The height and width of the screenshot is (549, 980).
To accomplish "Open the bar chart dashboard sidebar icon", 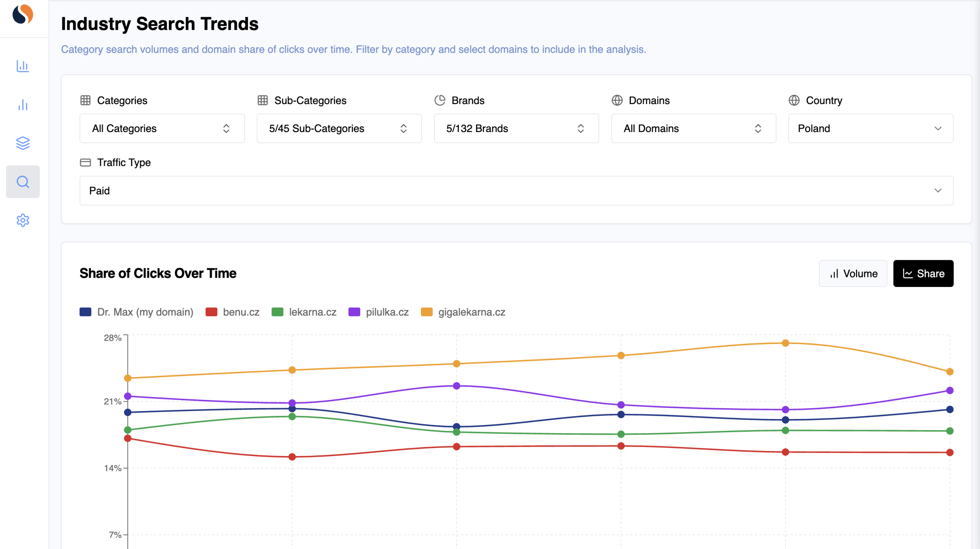I will point(23,66).
